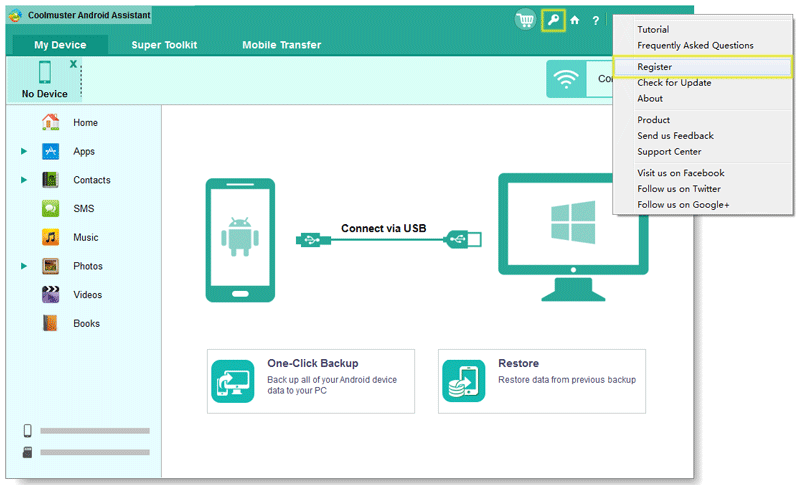Viewport: 800px width, 485px height.
Task: Expand the Photos tree arrow
Action: [x=23, y=266]
